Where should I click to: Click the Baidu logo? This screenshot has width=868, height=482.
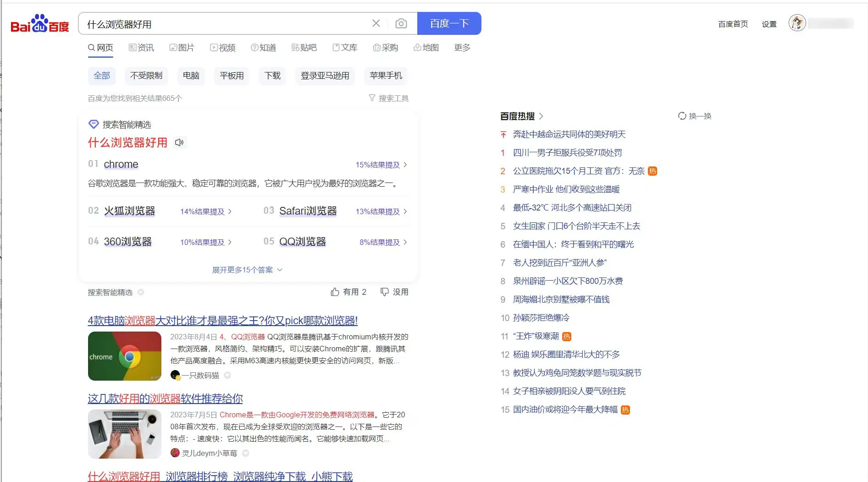(x=39, y=24)
